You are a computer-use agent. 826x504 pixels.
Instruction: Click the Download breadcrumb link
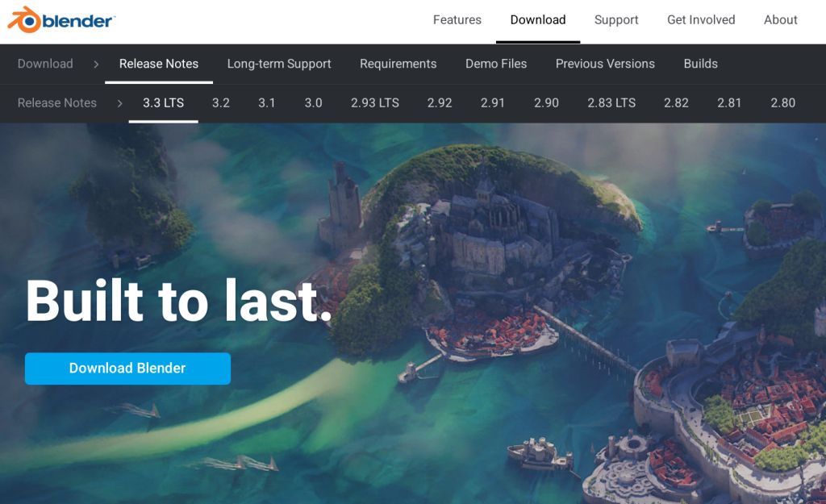click(45, 64)
